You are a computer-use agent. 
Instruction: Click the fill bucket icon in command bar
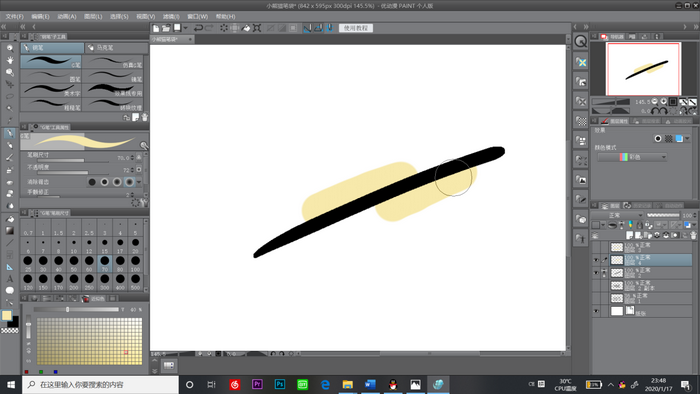(246, 28)
